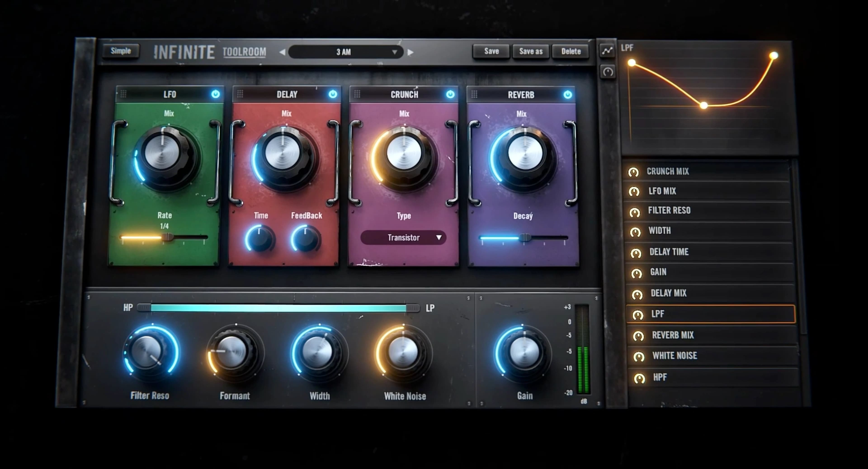Click the REVERB MIX knob icon in list
Viewport: 868px width, 469px height.
coord(638,336)
